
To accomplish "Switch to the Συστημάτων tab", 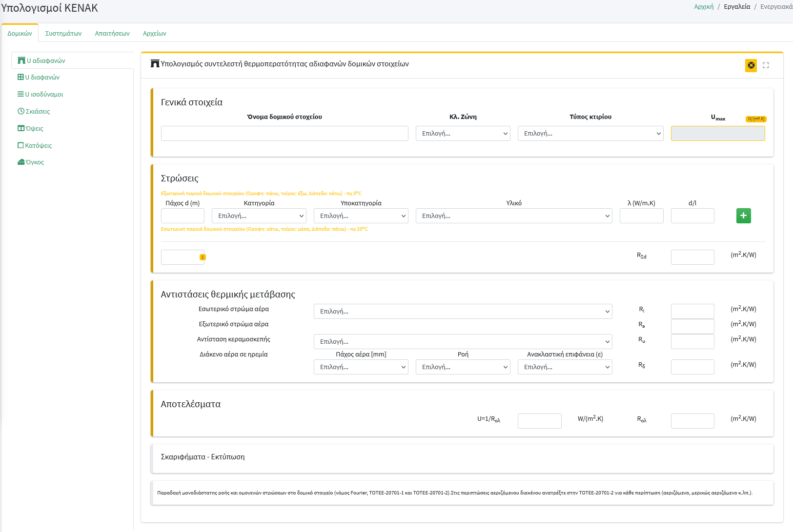I will tap(63, 34).
